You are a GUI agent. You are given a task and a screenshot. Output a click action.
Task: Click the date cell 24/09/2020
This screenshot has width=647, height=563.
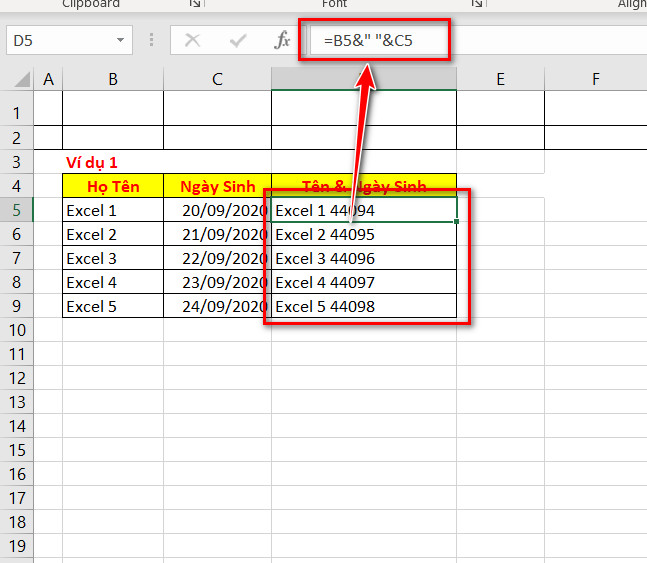click(217, 306)
